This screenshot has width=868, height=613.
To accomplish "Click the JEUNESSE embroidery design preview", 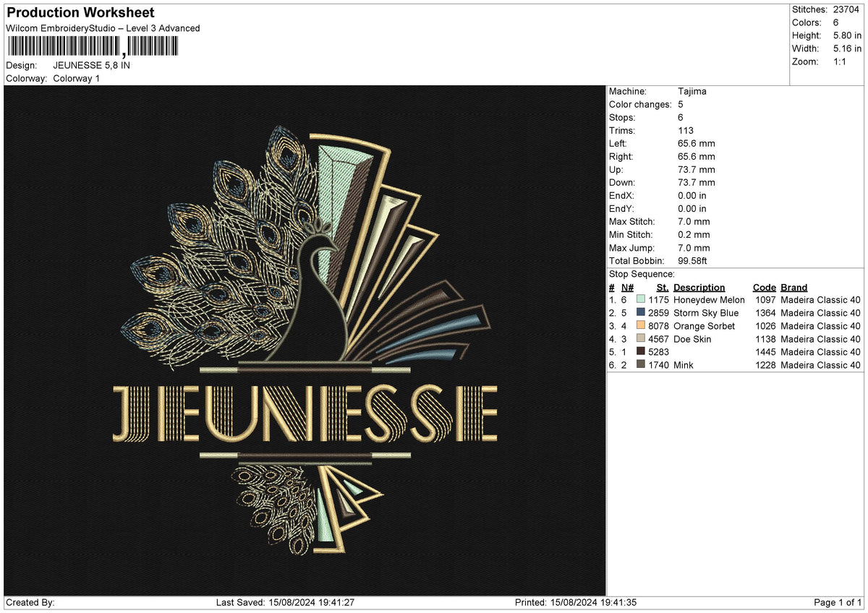I will (305, 340).
